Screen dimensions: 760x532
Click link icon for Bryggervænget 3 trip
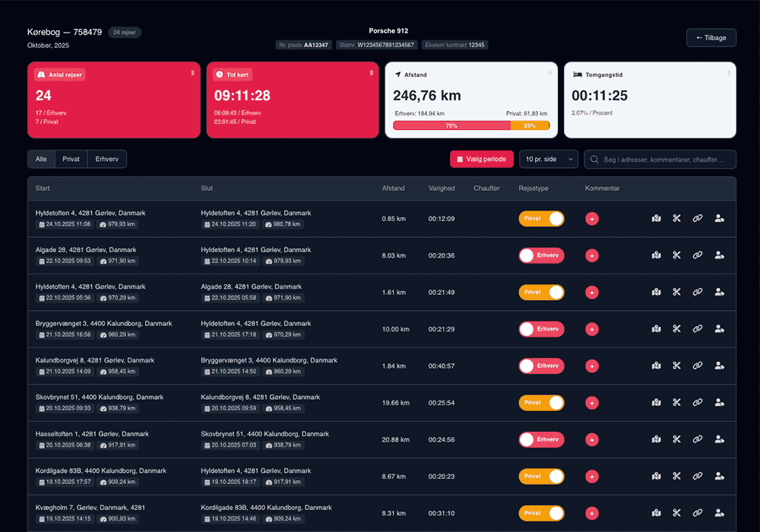(x=698, y=329)
